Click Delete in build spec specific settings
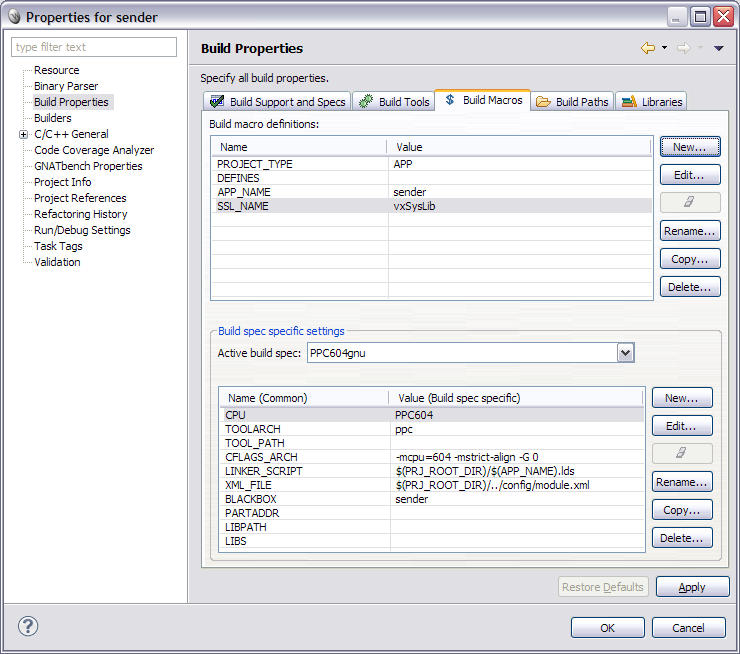Viewport: 740px width, 654px height. (x=681, y=537)
